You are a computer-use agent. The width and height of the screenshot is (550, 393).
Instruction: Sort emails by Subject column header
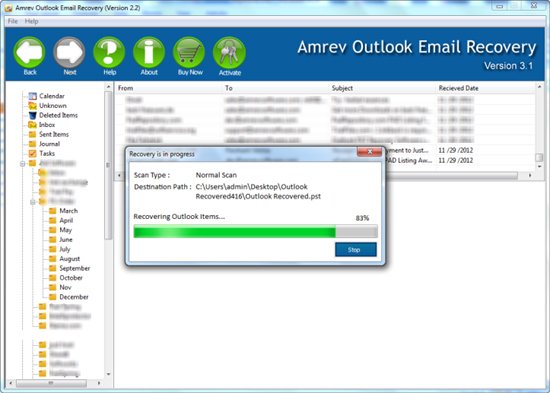[x=383, y=88]
